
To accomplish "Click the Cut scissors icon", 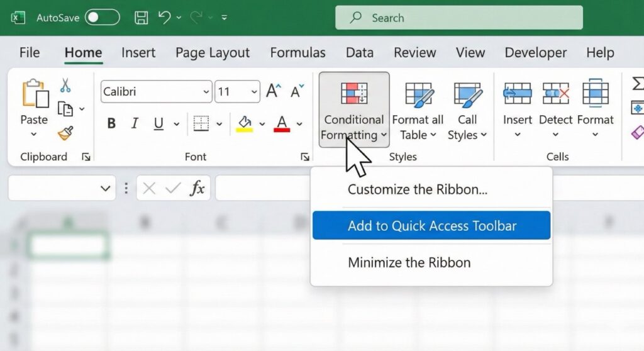I will pyautogui.click(x=65, y=86).
